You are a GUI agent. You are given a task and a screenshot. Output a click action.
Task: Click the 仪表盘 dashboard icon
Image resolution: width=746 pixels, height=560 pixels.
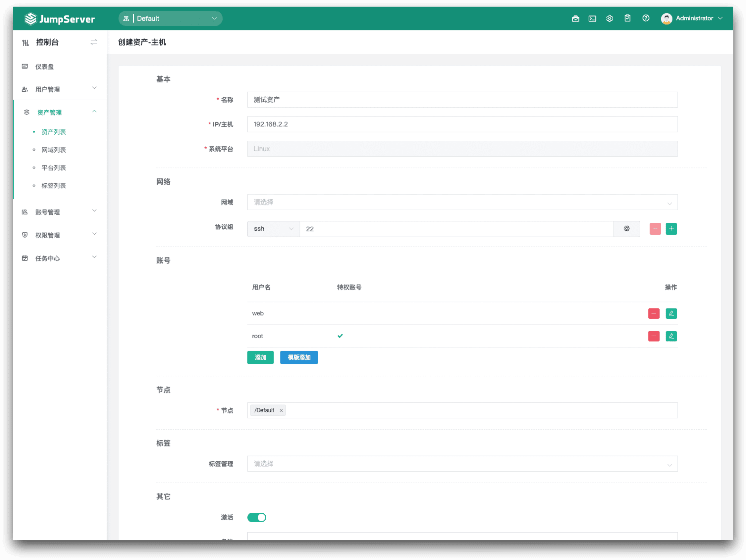click(x=25, y=67)
